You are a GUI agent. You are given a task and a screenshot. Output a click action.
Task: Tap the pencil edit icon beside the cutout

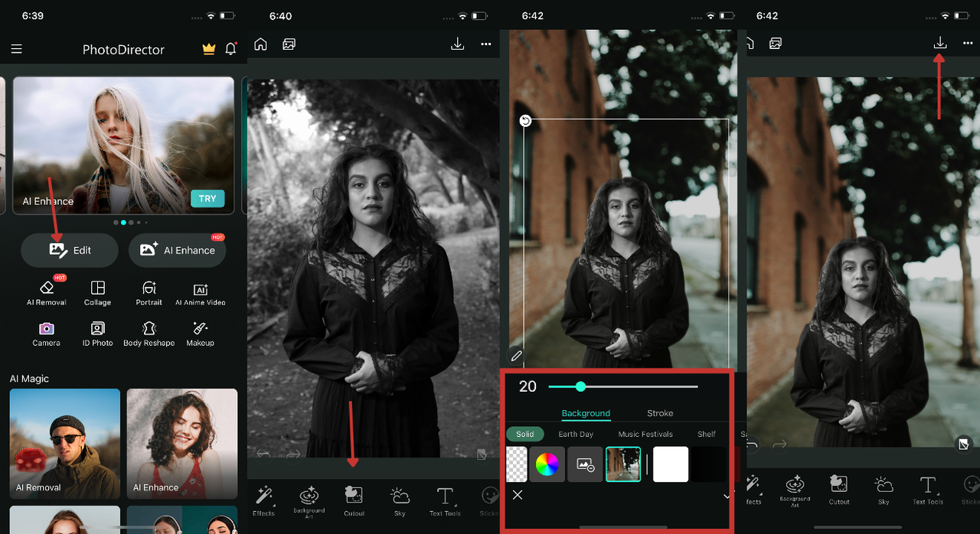[517, 356]
